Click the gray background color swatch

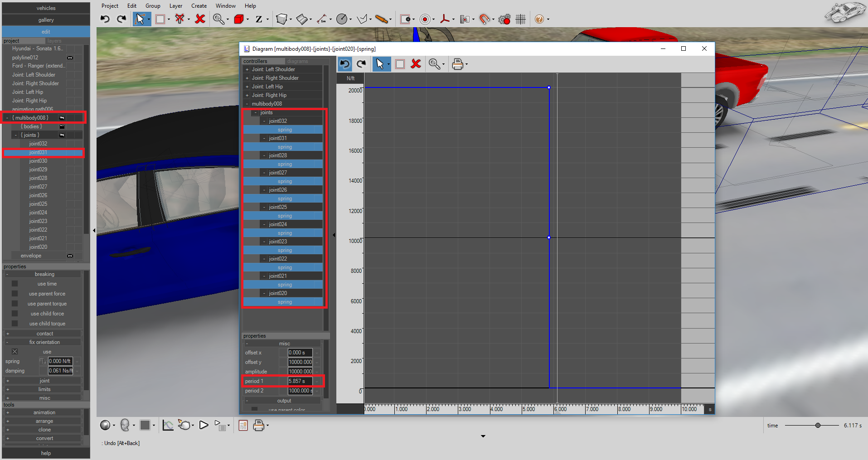point(145,425)
